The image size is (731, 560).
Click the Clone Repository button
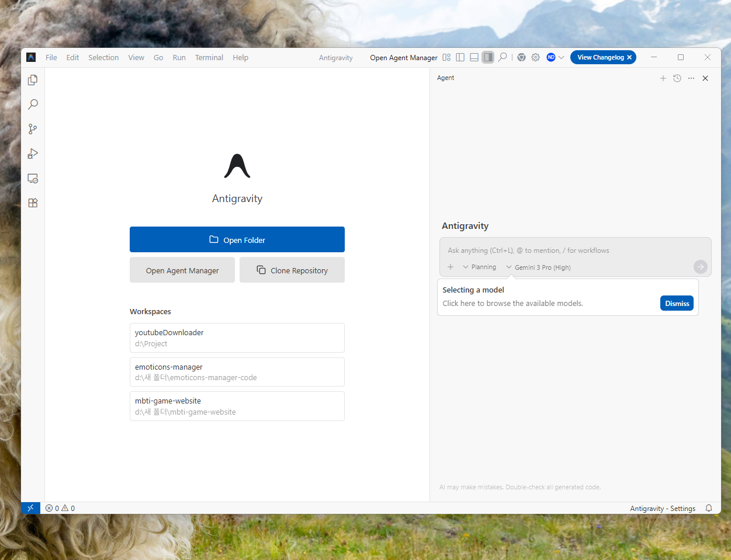[292, 270]
